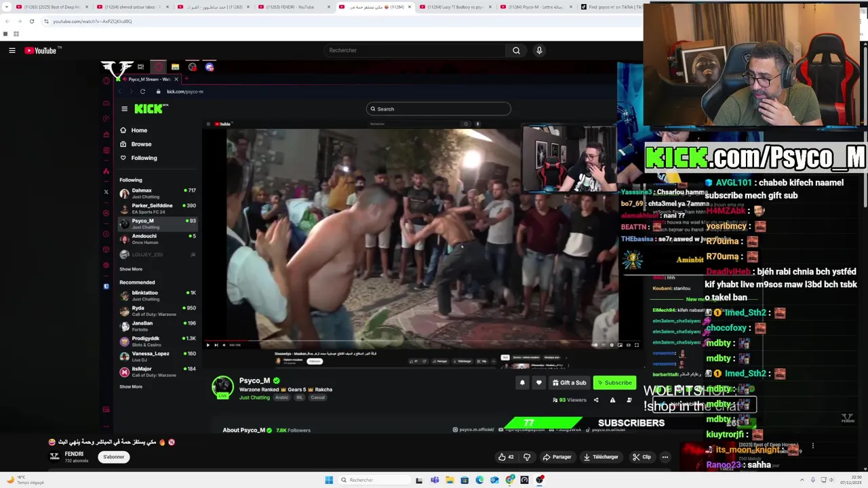Click green Kick Subscribe button

pos(614,382)
